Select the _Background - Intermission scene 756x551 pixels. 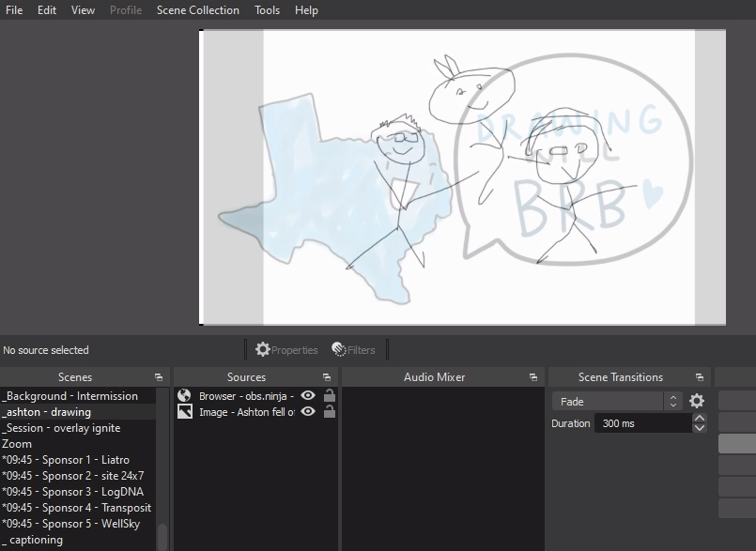click(x=78, y=396)
